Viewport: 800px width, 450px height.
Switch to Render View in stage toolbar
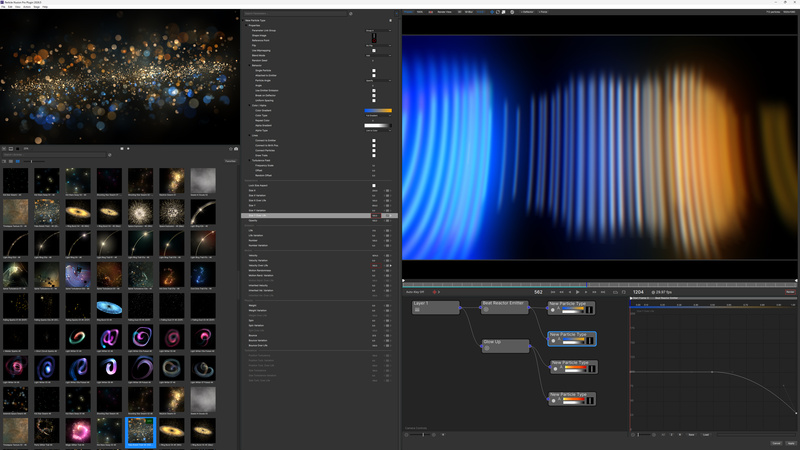[444, 12]
